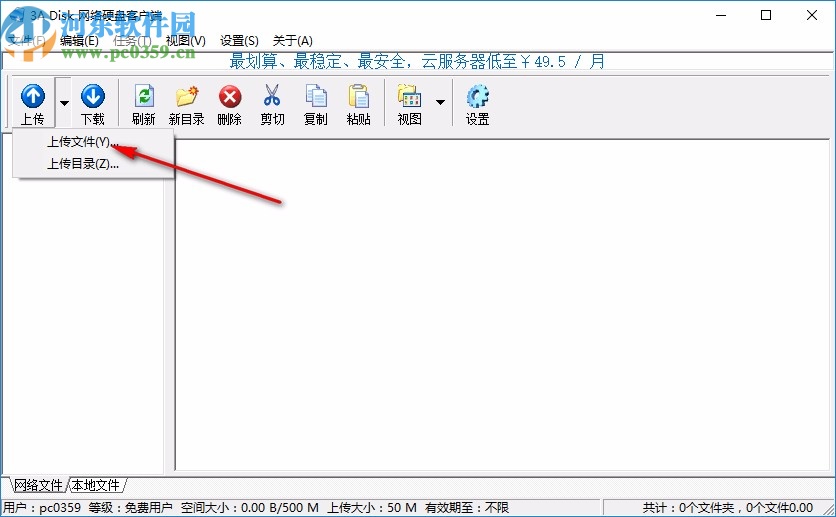
Task: Click status text 有效期至：不限
Action: click(467, 507)
